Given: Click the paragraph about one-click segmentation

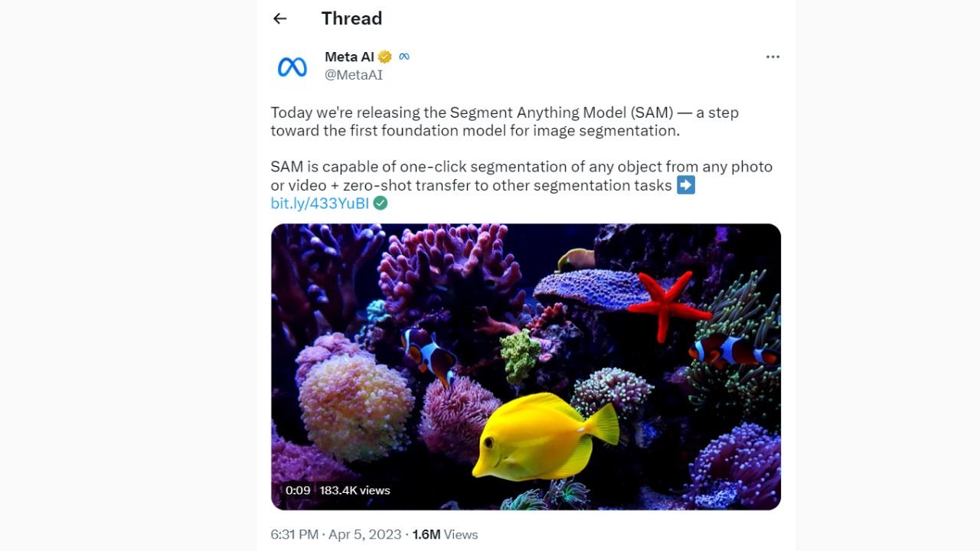Looking at the screenshot, I should [x=521, y=176].
